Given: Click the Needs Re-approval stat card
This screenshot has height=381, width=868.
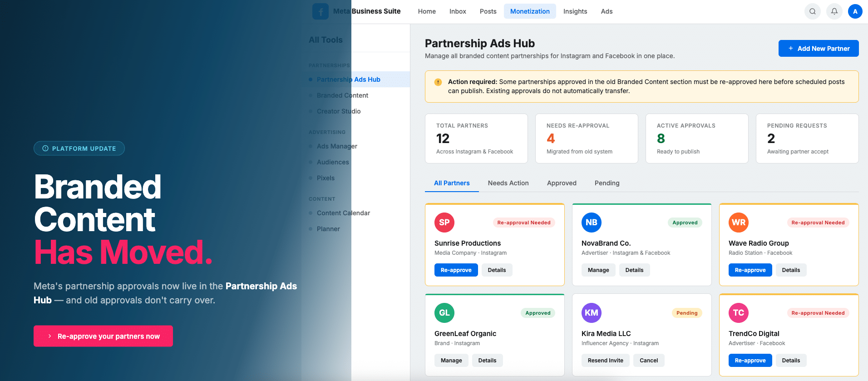Looking at the screenshot, I should click(x=586, y=139).
